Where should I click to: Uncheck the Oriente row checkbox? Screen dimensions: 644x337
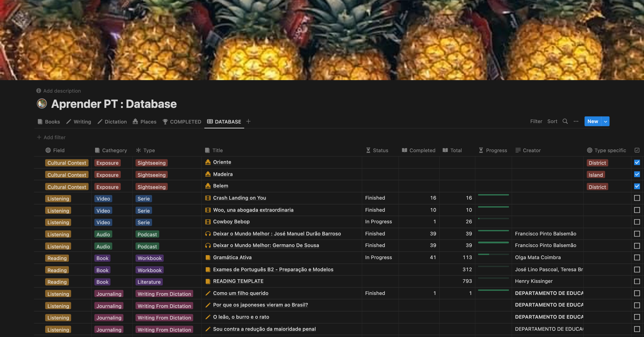point(637,162)
